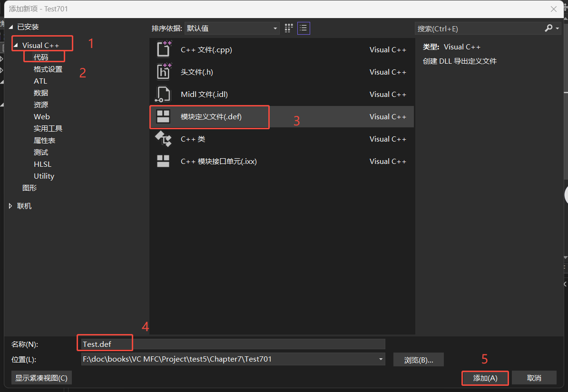
Task: Select the 头文件(.h) template icon
Action: tap(163, 72)
